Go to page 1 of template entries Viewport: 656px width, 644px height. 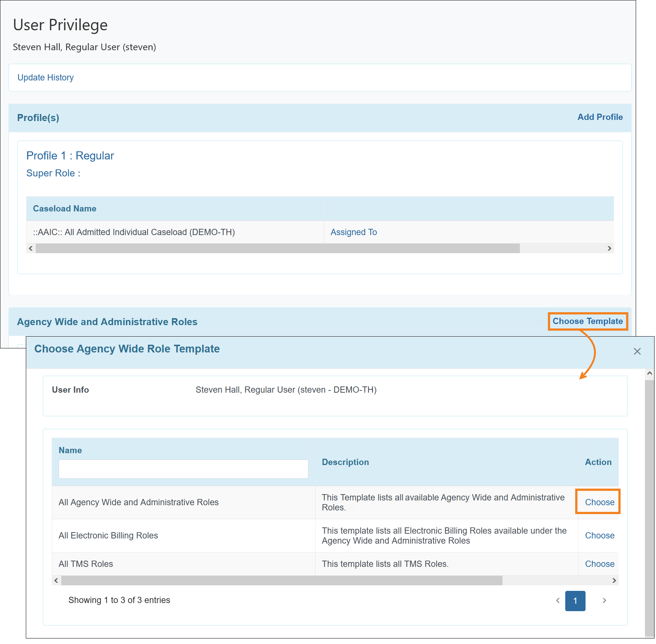pyautogui.click(x=575, y=601)
